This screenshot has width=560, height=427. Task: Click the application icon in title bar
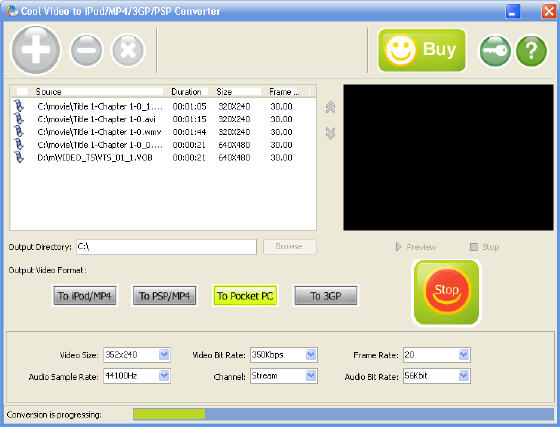point(12,11)
